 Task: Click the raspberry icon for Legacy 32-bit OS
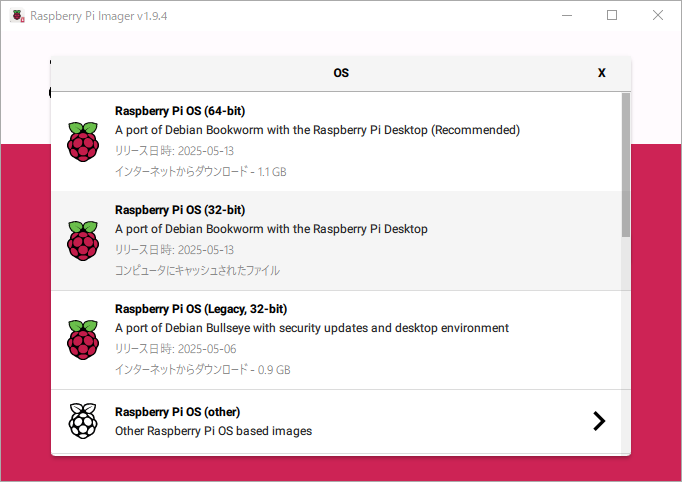[x=83, y=340]
